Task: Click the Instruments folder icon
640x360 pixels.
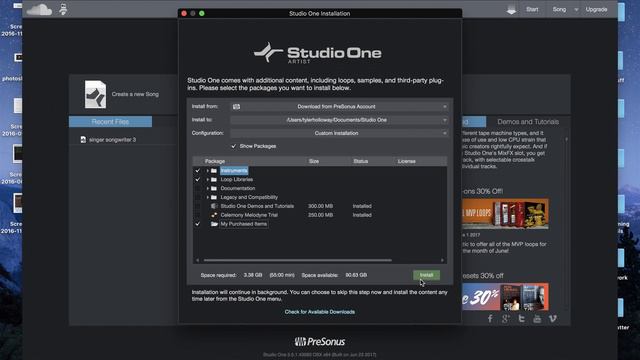Action: click(x=214, y=171)
